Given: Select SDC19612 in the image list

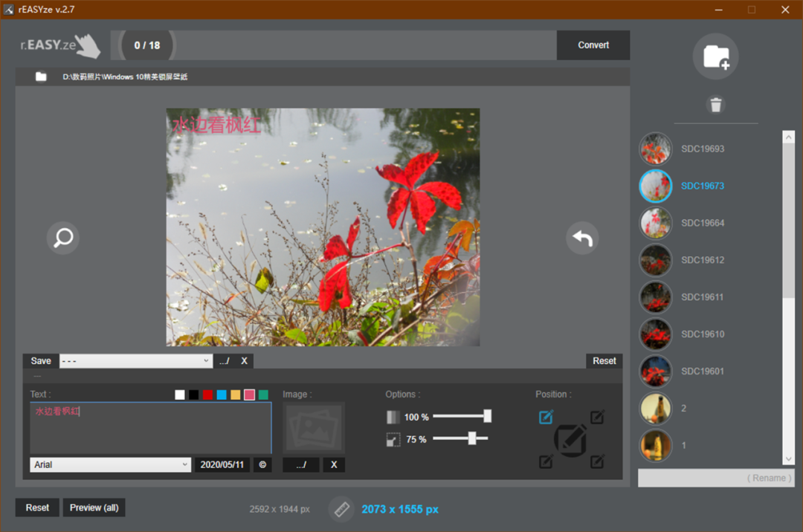Looking at the screenshot, I should (x=702, y=260).
